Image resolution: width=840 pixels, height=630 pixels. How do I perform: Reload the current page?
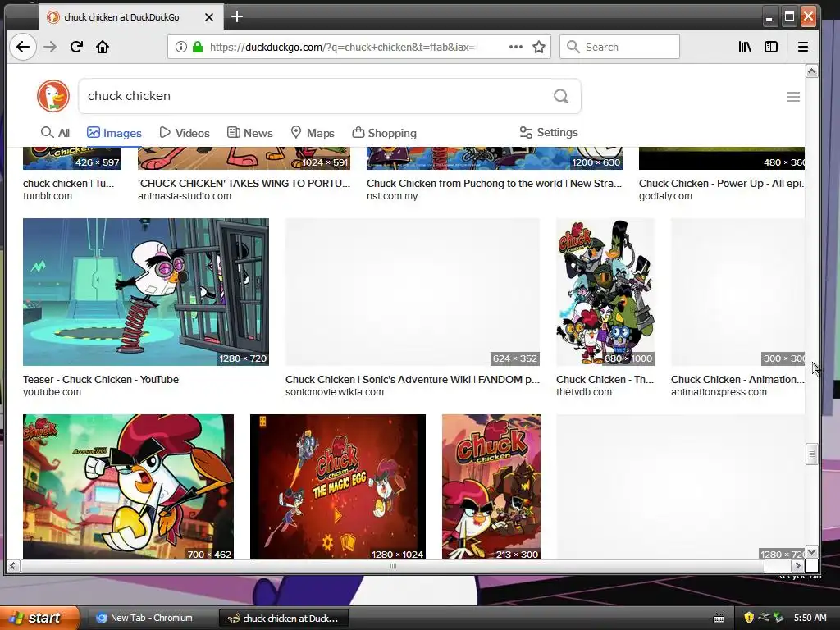[x=76, y=47]
